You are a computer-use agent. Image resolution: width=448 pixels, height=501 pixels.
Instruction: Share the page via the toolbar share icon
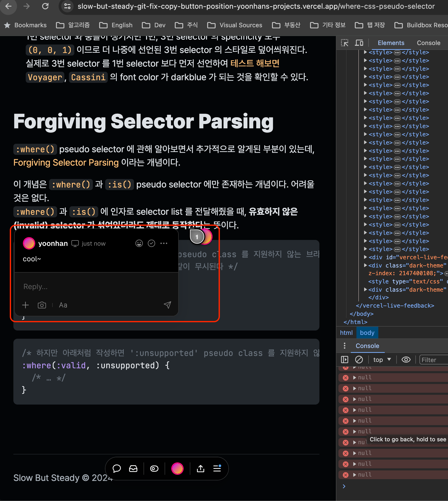pos(201,469)
